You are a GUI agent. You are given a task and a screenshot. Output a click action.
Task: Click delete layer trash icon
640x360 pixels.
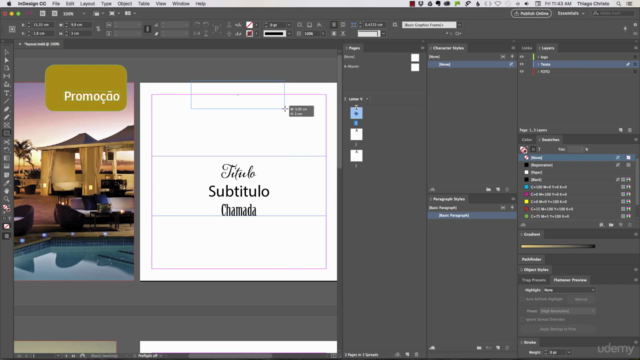tap(630, 130)
